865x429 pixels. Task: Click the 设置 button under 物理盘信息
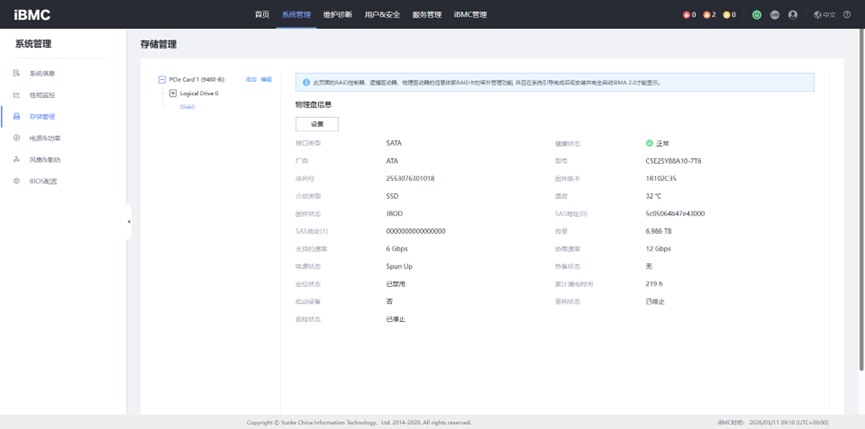(x=317, y=124)
